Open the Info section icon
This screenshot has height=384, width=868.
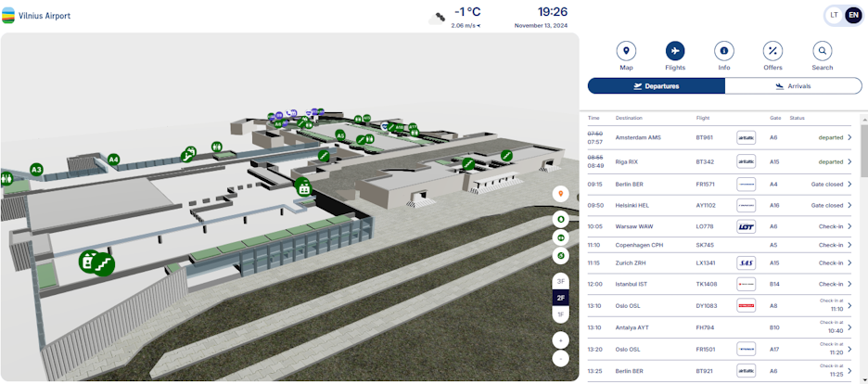coord(724,51)
